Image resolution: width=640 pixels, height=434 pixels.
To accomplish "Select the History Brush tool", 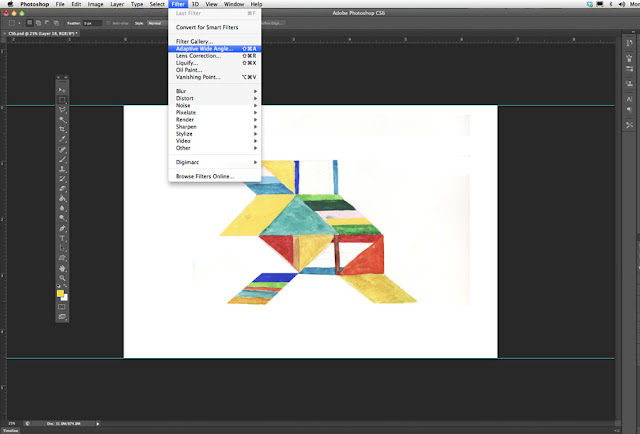I will [x=62, y=179].
